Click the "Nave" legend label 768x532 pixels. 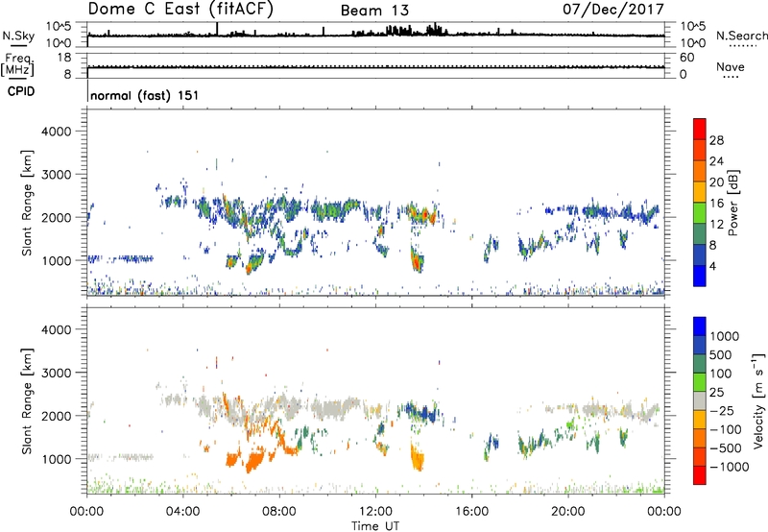coord(731,67)
